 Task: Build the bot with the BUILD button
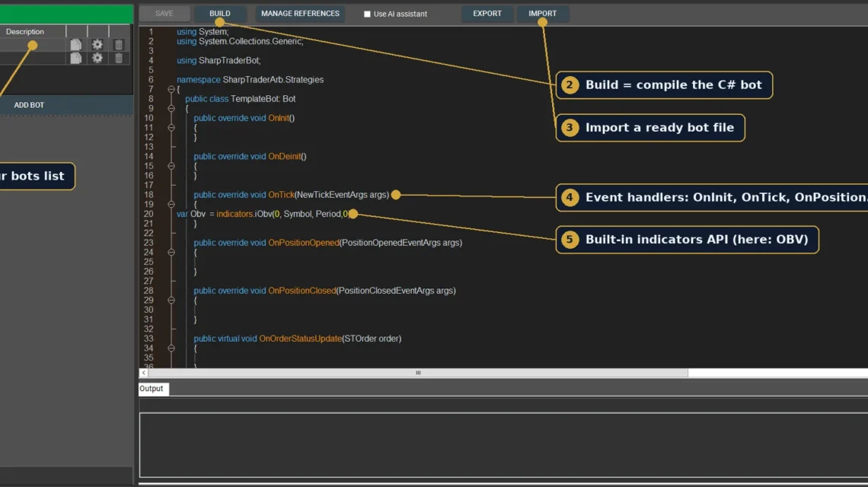coord(220,13)
